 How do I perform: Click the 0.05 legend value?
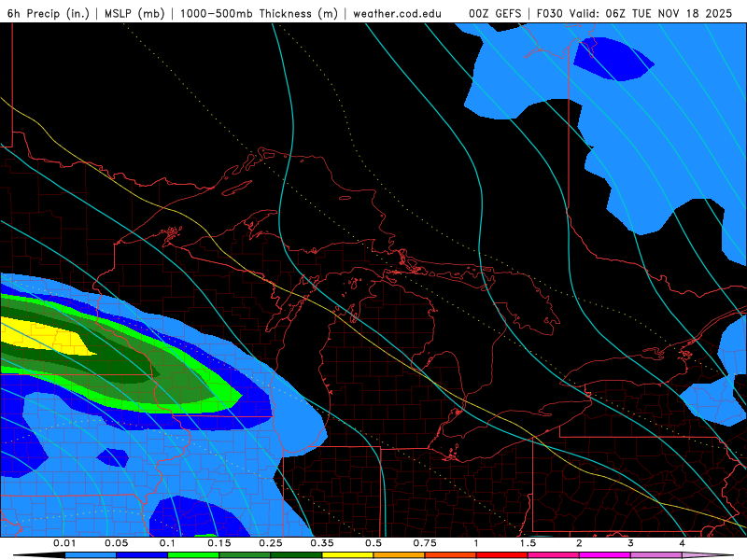point(116,543)
